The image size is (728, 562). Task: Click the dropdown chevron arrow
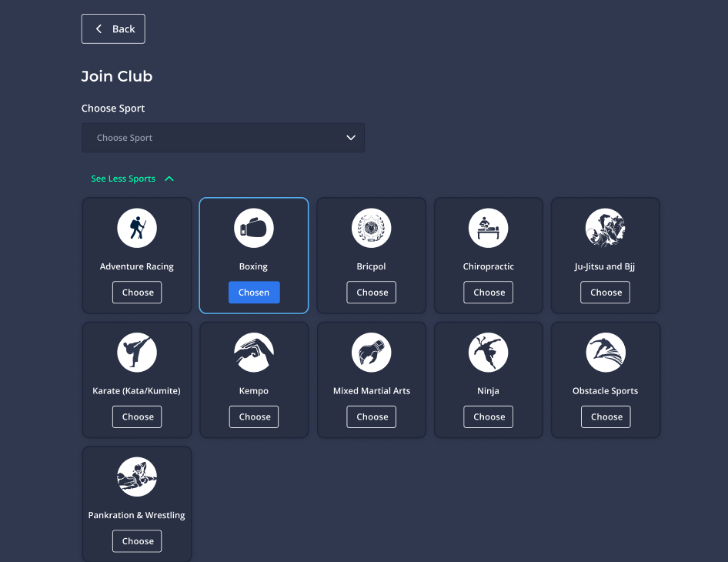351,138
